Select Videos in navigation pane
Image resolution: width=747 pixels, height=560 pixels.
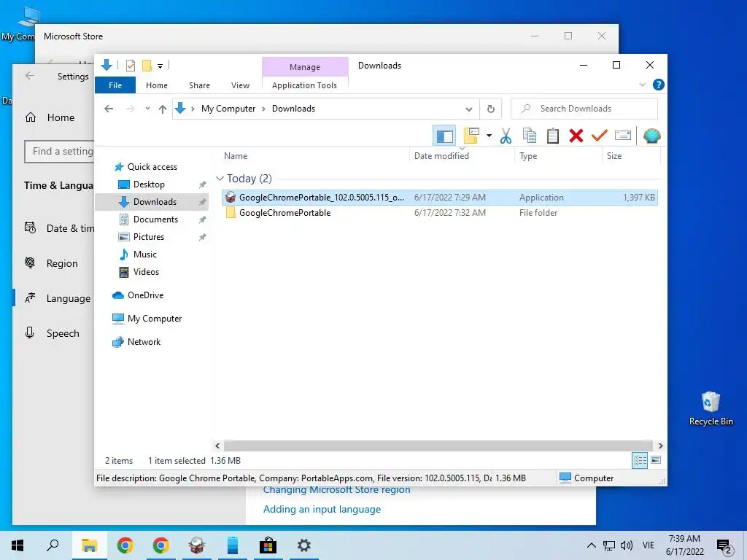click(x=146, y=272)
